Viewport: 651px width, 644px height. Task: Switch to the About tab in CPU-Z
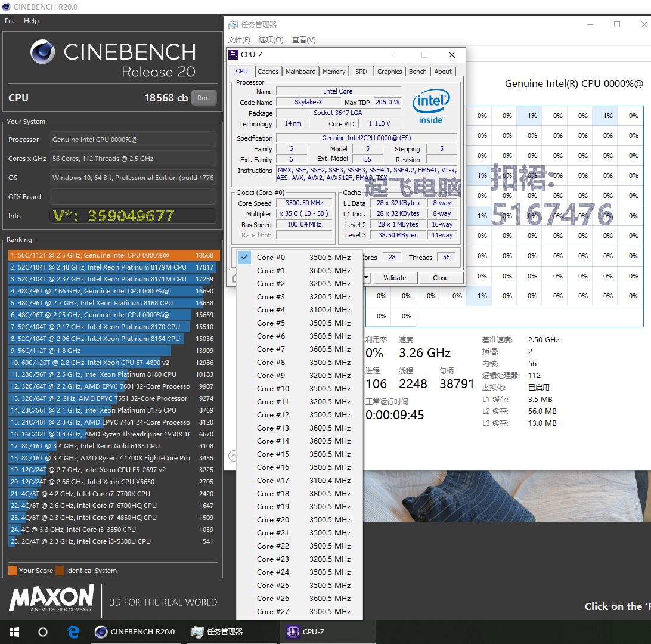[x=443, y=72]
